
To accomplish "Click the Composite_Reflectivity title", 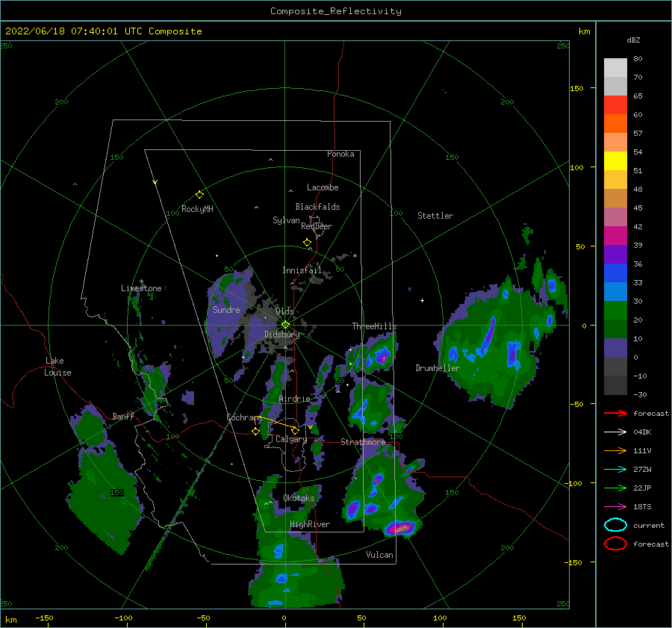I will [336, 11].
